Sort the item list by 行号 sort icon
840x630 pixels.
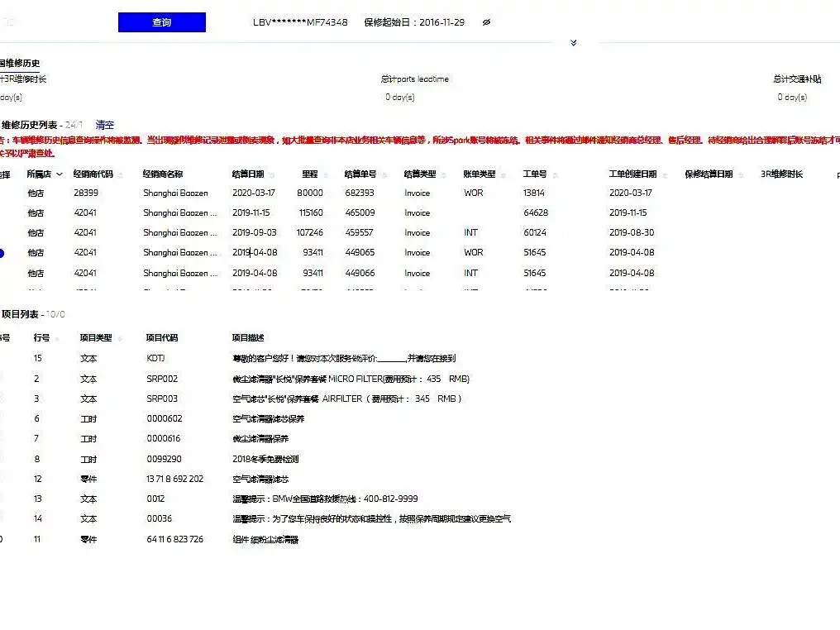pyautogui.click(x=57, y=338)
